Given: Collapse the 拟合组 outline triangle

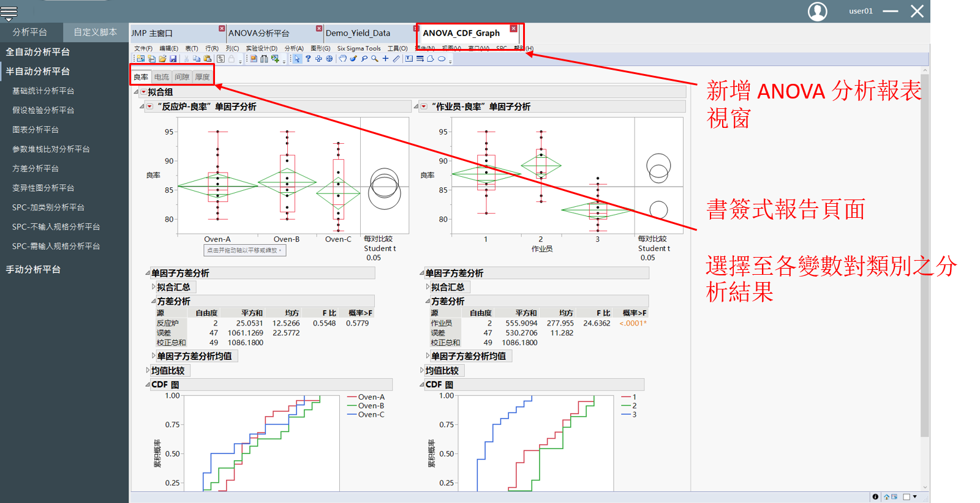Looking at the screenshot, I should click(x=136, y=92).
